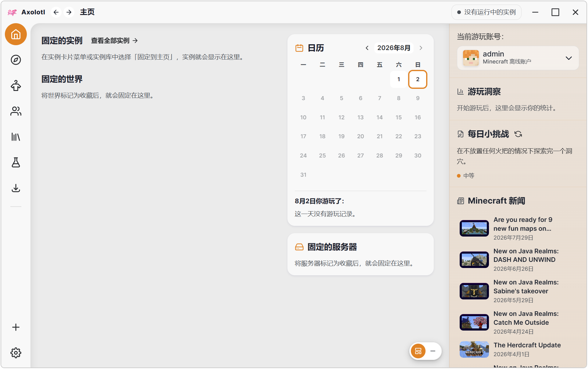Viewport: 588px width, 369px height.
Task: Click thumbnail of DASH AND UNWIND news
Action: 474,260
